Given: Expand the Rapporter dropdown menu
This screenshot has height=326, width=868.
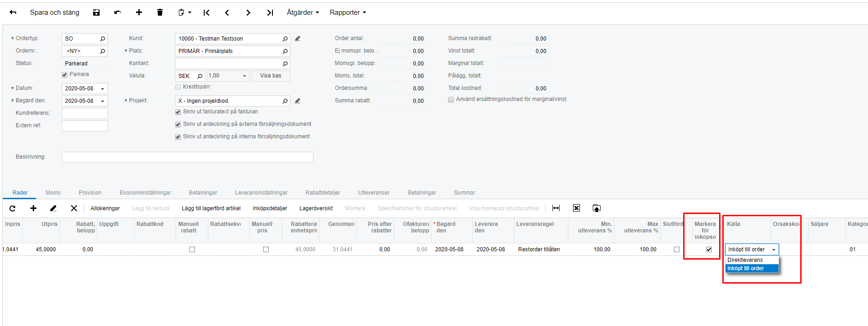Looking at the screenshot, I should pyautogui.click(x=348, y=12).
